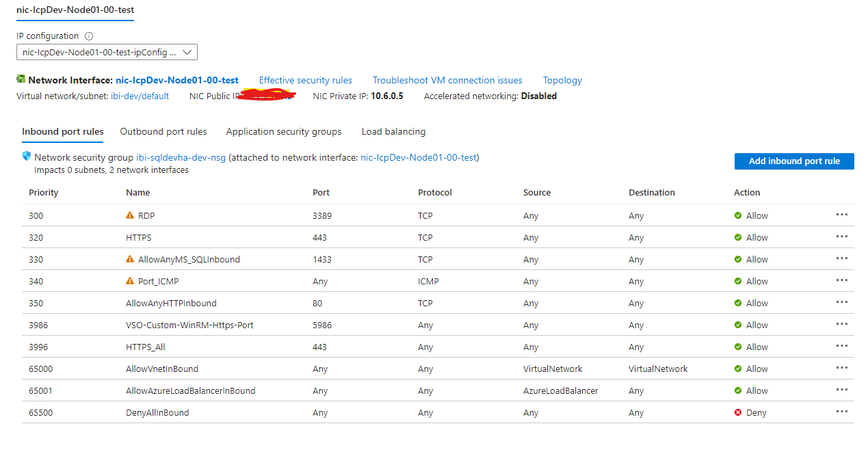This screenshot has height=454, width=868.
Task: Click the warning icon beside Port_ICMP
Action: pos(130,281)
